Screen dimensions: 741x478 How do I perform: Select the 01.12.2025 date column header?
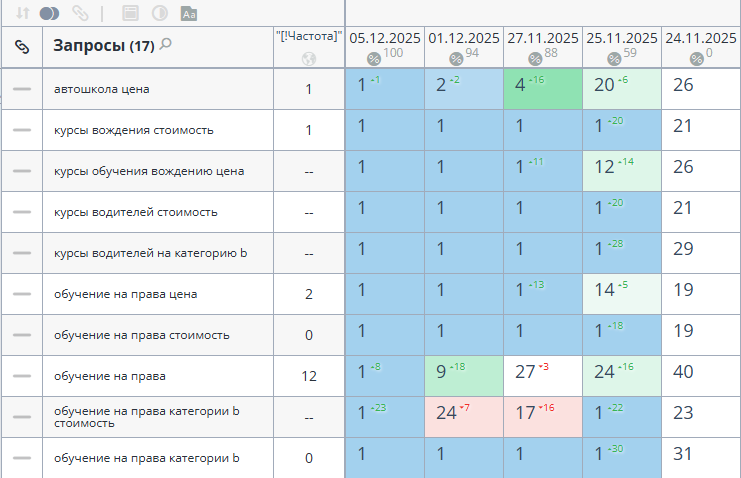[x=463, y=38]
